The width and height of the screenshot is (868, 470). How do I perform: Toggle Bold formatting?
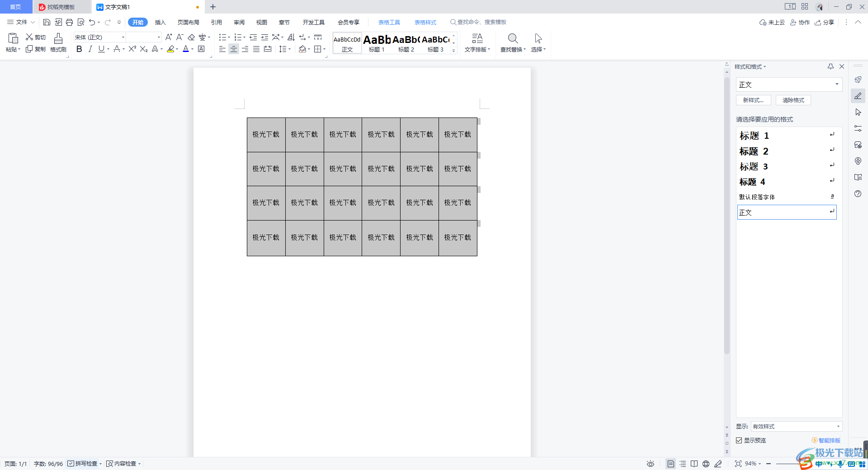pos(79,49)
